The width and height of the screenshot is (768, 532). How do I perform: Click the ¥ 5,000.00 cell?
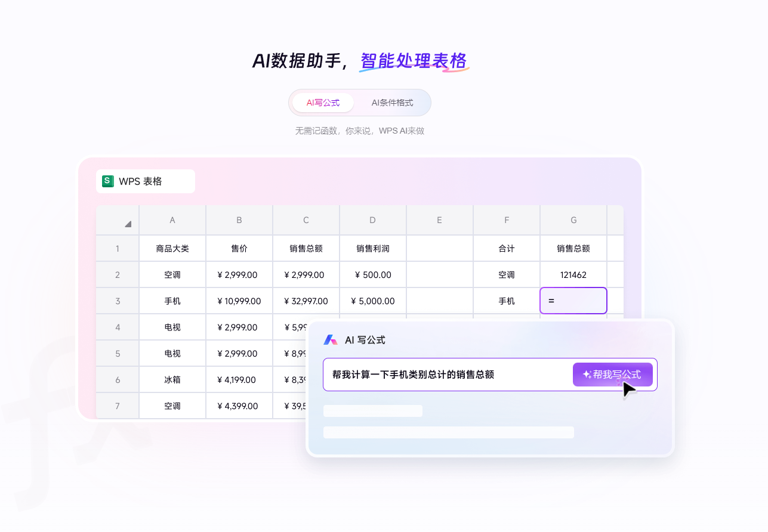click(x=373, y=301)
